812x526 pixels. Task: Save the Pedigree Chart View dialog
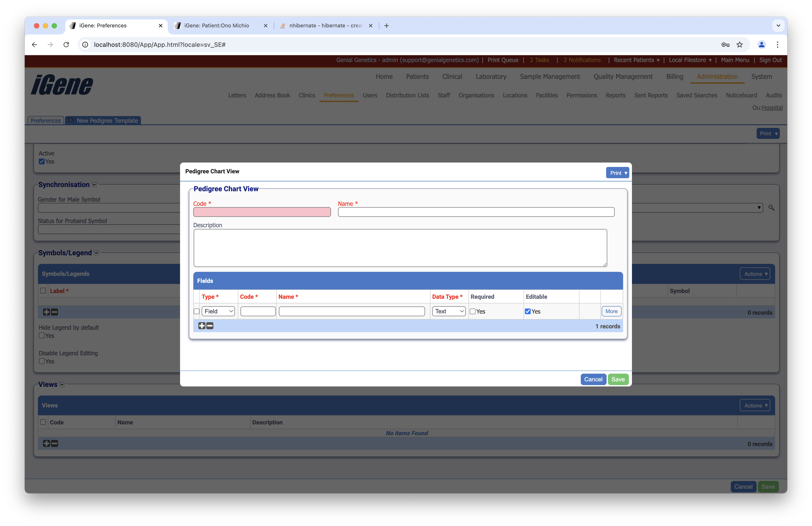pos(618,379)
